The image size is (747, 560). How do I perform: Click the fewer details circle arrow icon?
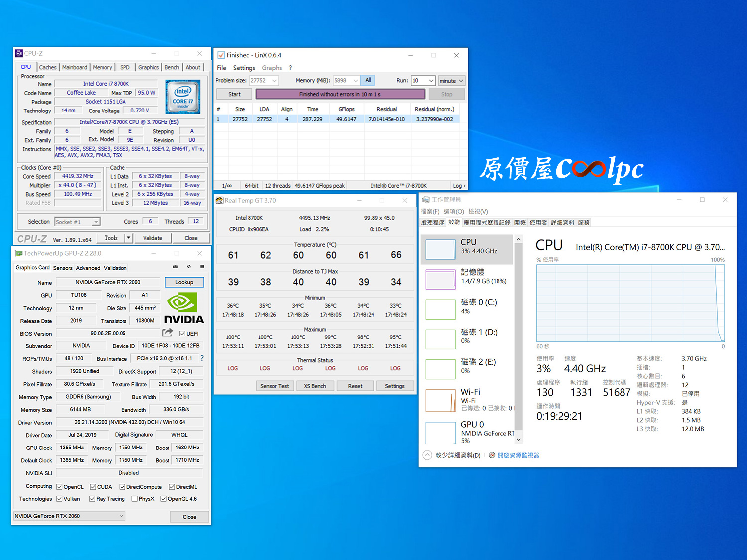coord(427,455)
